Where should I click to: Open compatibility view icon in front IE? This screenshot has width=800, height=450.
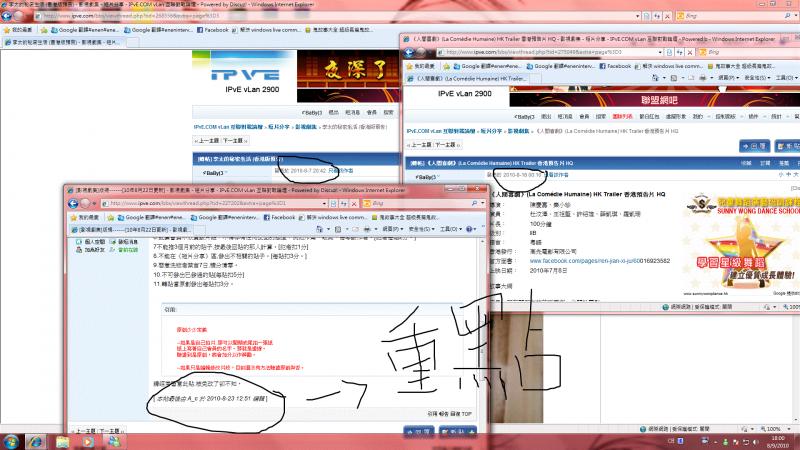coord(333,204)
